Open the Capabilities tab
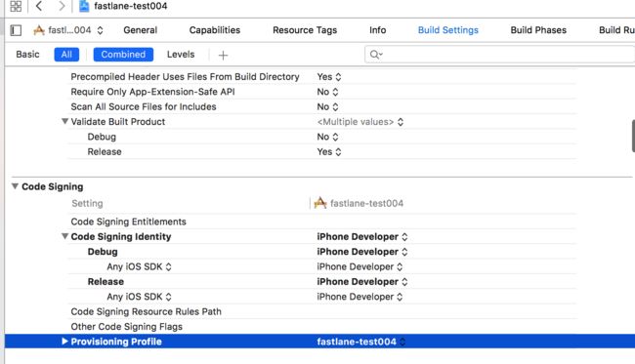 215,30
